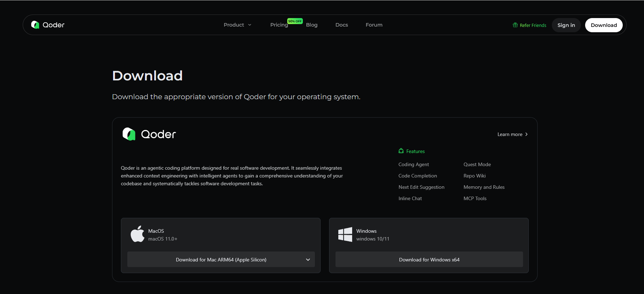This screenshot has width=644, height=294.
Task: Click the MacOS title text
Action: tap(156, 231)
